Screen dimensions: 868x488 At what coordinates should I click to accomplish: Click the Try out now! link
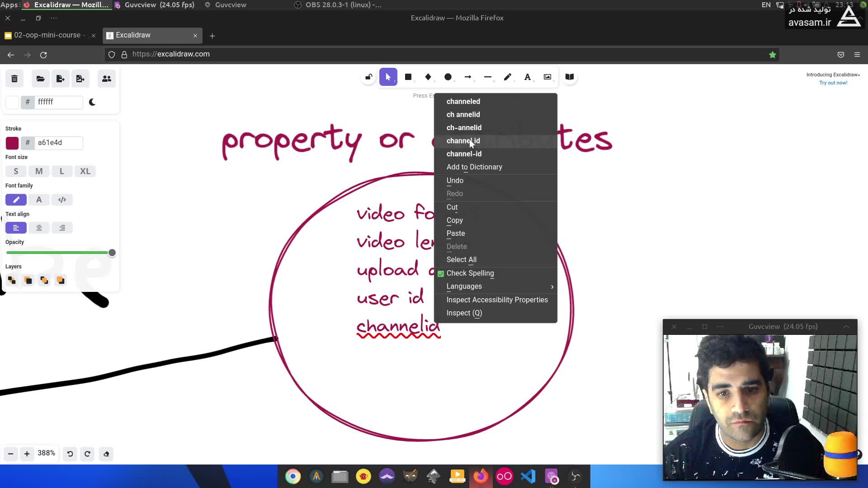tap(833, 83)
